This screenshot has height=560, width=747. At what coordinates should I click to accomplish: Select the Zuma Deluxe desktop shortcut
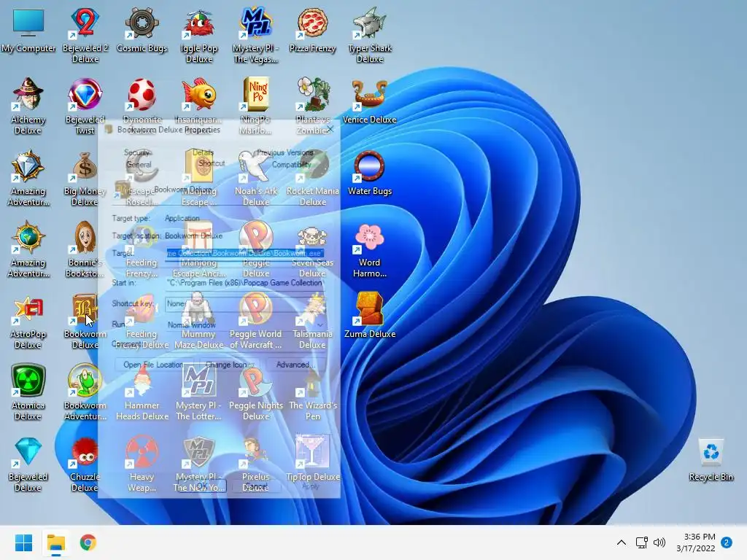pyautogui.click(x=370, y=316)
